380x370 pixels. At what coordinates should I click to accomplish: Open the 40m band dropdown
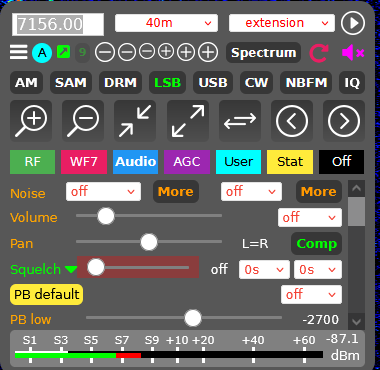166,23
